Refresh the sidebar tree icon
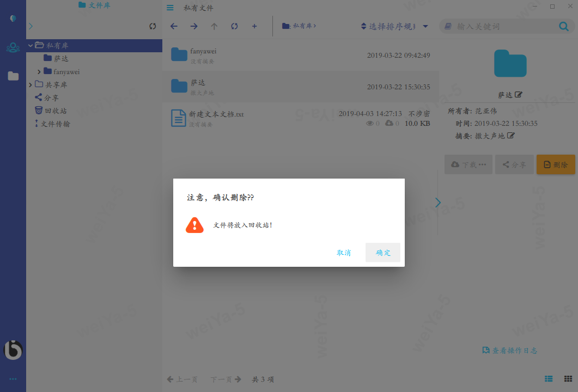This screenshot has width=578, height=392. pos(153,26)
